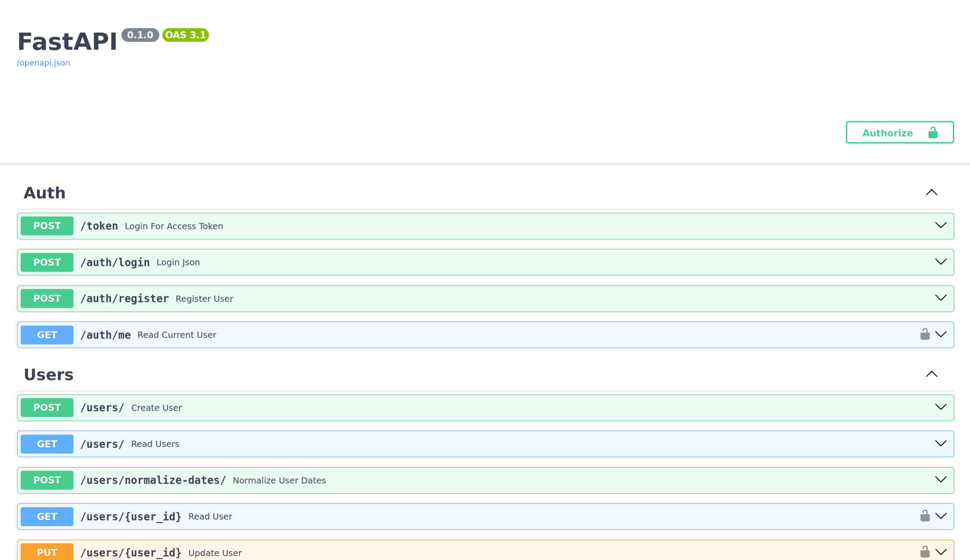Click the 'Login For Access Token' description
This screenshot has height=560, width=970.
174,226
